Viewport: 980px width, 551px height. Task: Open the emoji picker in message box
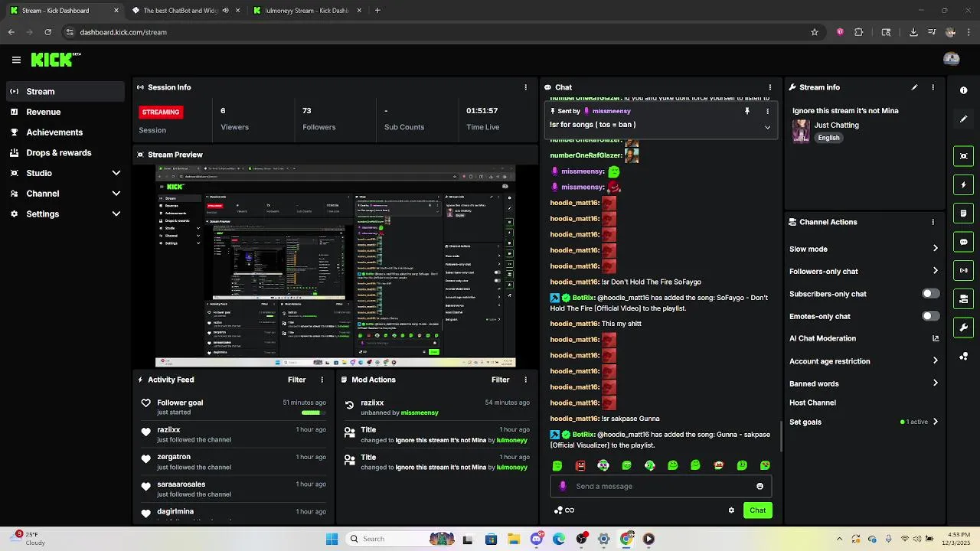pyautogui.click(x=759, y=486)
